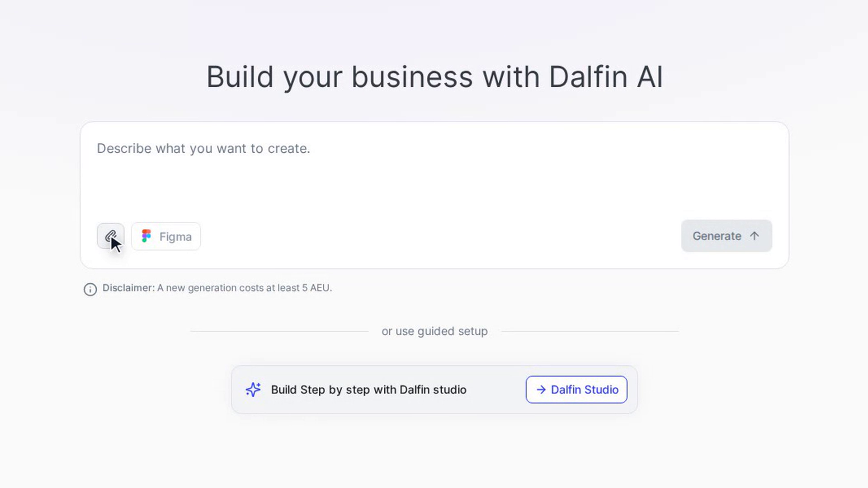Screen dimensions: 868x488
Task: Click the up arrow inside Generate button
Action: click(x=754, y=236)
